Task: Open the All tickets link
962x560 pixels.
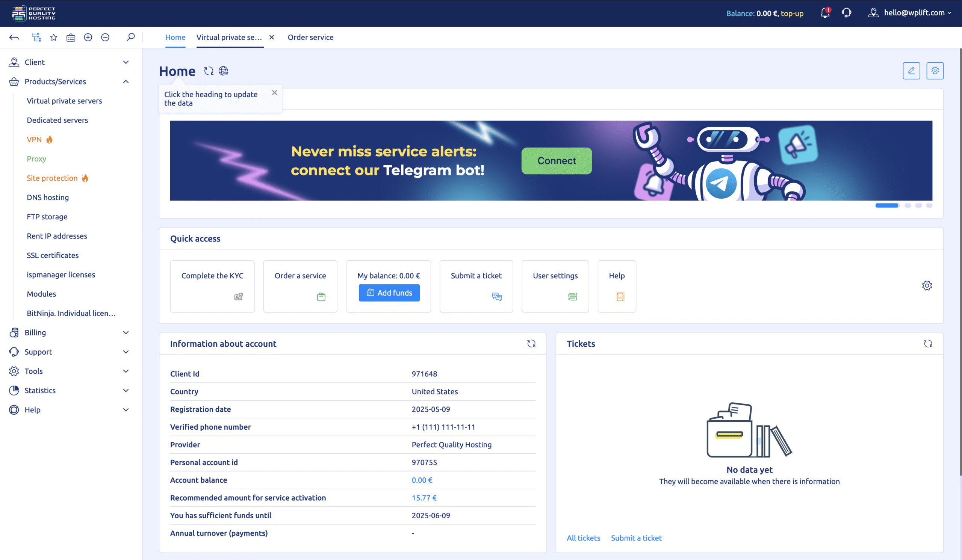Action: click(x=583, y=538)
